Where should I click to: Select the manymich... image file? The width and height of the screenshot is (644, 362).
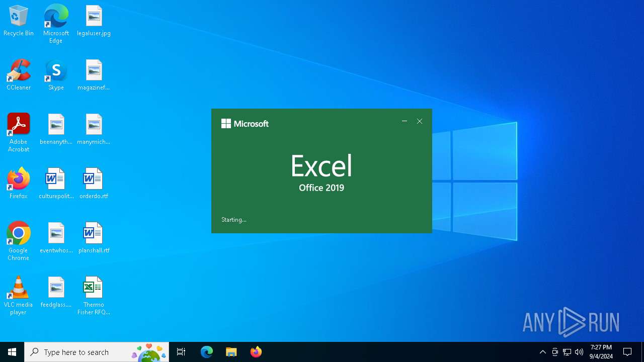tap(94, 130)
